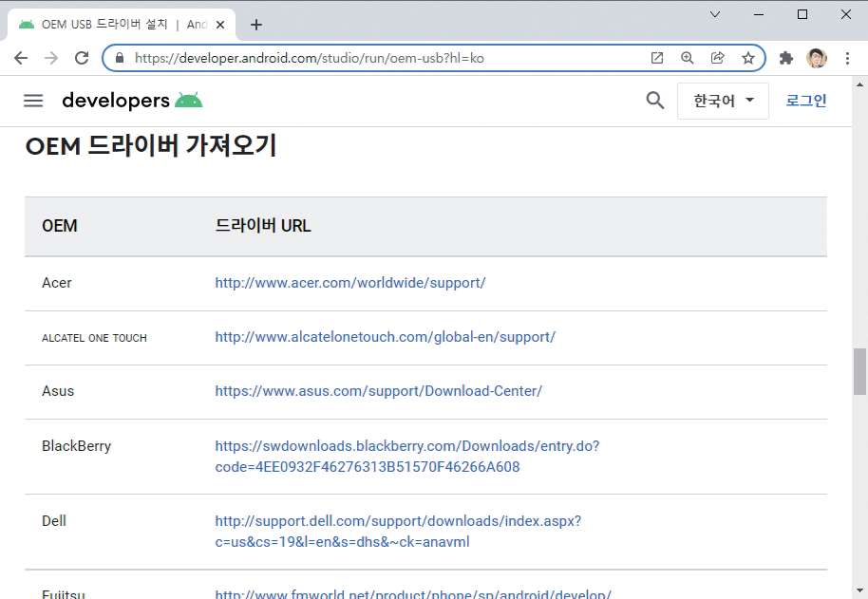Open the alcatelonetouch.com support link
This screenshot has height=599, width=868.
(x=386, y=337)
